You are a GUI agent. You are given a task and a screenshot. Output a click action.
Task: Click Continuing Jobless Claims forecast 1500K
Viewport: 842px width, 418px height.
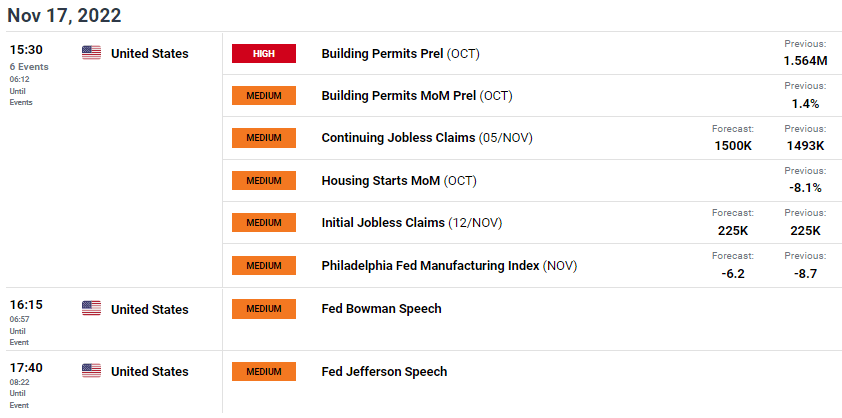(x=733, y=146)
